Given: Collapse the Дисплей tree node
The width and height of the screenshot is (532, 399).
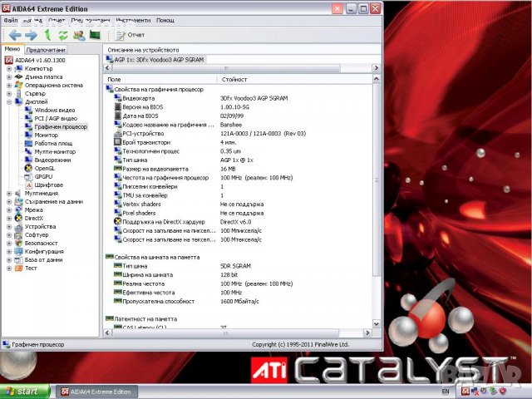Looking at the screenshot, I should [x=9, y=101].
